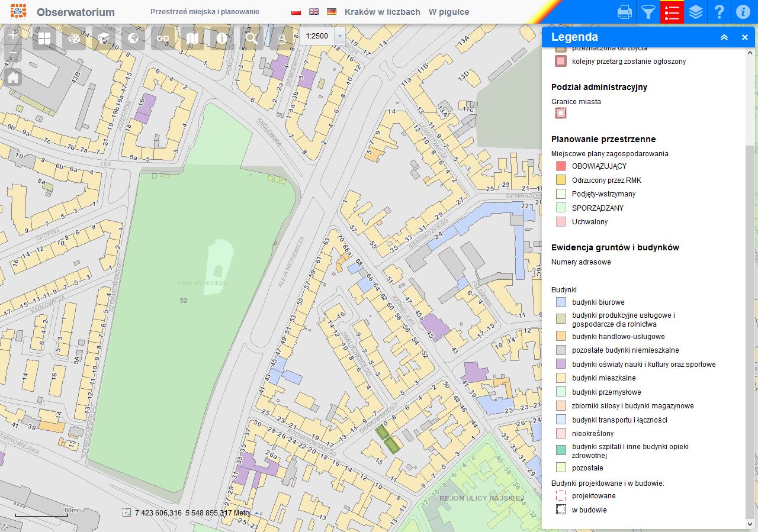The width and height of the screenshot is (758, 532).
Task: Click 'Numery adresowe' legend label
Action: coord(581,262)
